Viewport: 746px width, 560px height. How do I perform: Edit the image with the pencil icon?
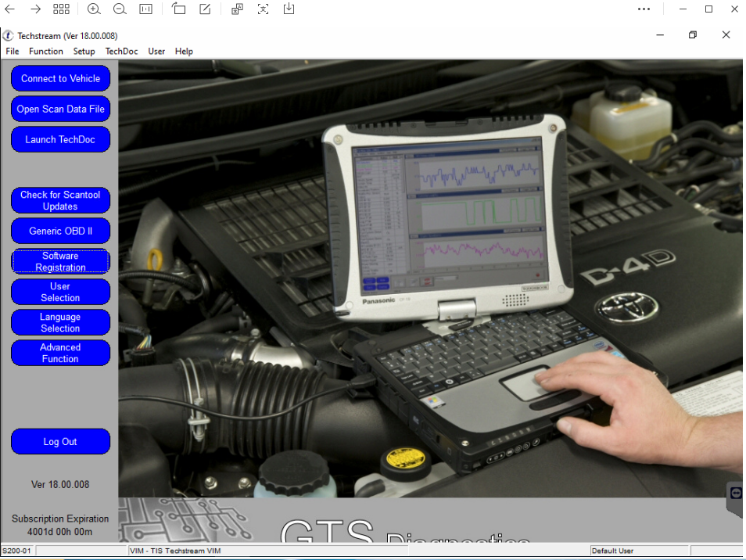(205, 9)
